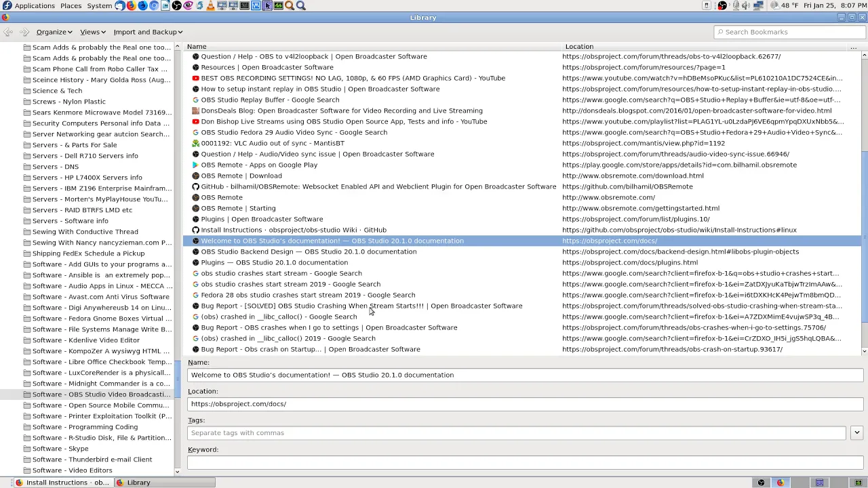Click the date and time clock
The width and height of the screenshot is (868, 488).
(x=833, y=5)
